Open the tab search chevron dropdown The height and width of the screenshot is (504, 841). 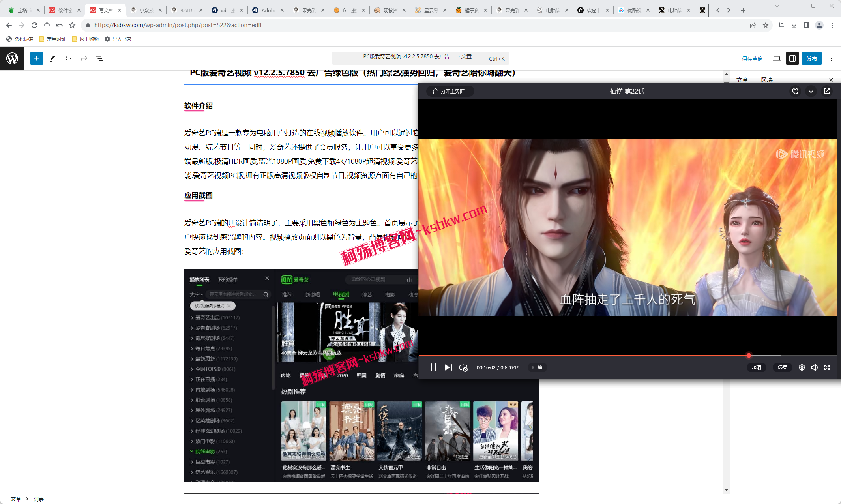pyautogui.click(x=777, y=6)
